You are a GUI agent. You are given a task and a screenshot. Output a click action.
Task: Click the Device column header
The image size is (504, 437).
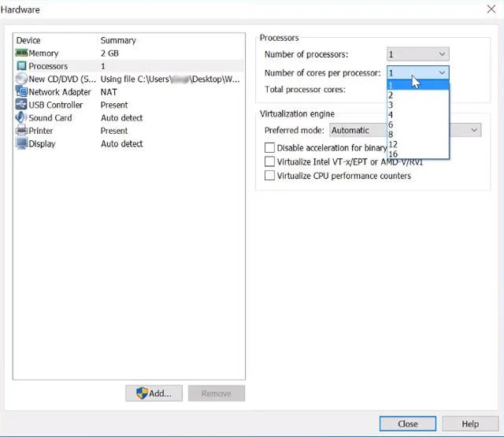click(x=28, y=40)
